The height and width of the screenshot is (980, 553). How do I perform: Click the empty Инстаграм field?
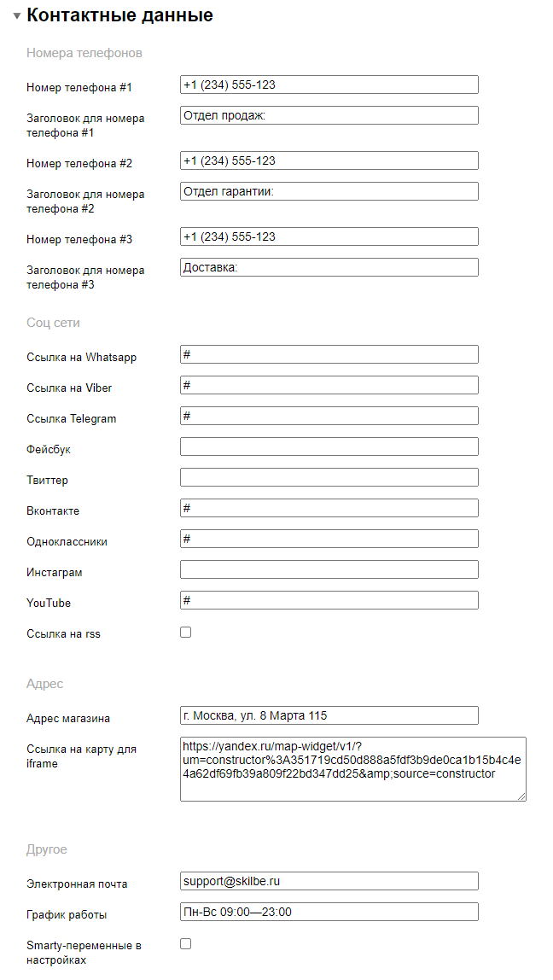coord(329,569)
